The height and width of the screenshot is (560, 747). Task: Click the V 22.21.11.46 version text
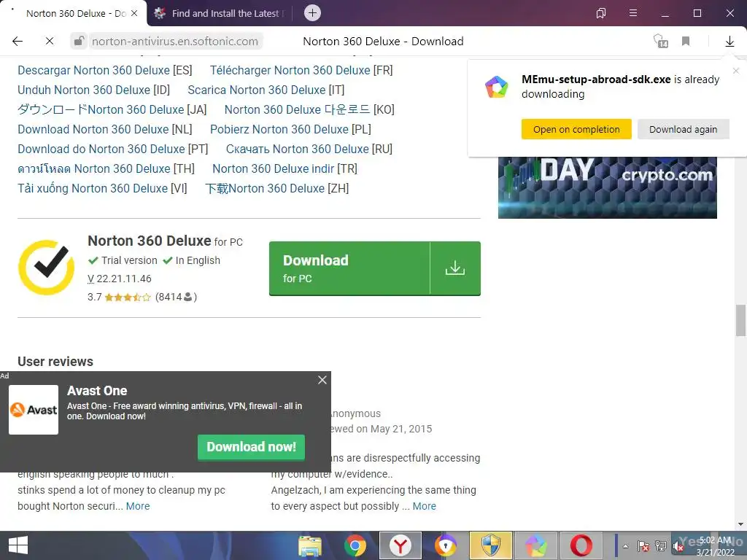pos(120,279)
